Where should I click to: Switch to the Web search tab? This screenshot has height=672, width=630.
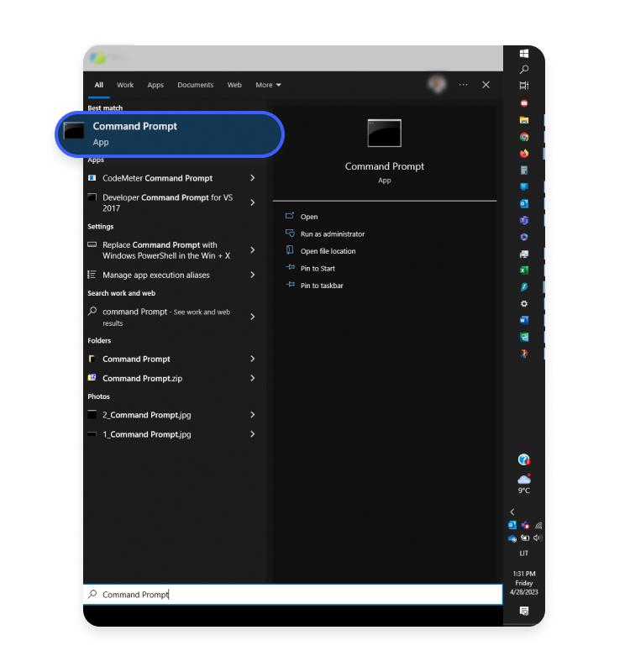pos(234,85)
